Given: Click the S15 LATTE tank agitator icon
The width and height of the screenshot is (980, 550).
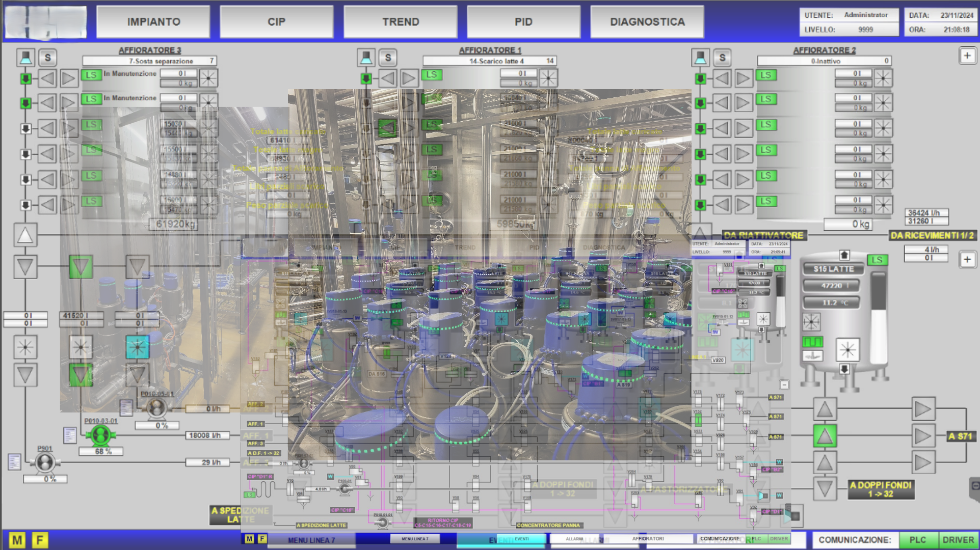Looking at the screenshot, I should pyautogui.click(x=848, y=349).
